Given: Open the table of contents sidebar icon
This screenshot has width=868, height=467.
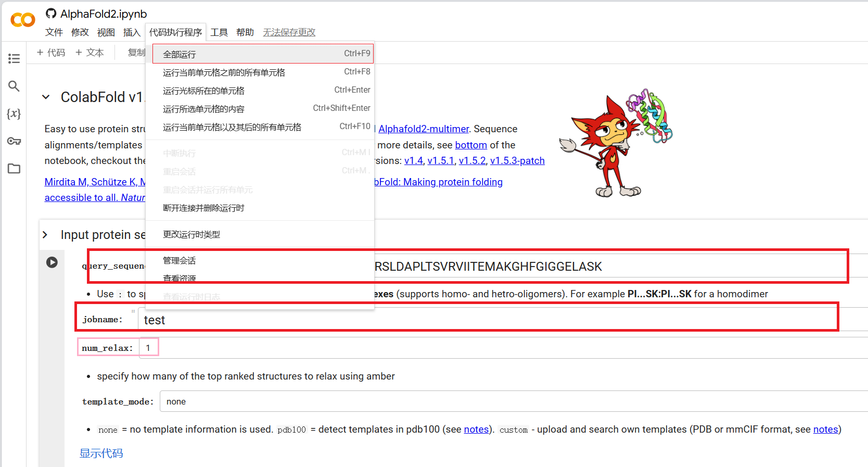Looking at the screenshot, I should (x=14, y=58).
